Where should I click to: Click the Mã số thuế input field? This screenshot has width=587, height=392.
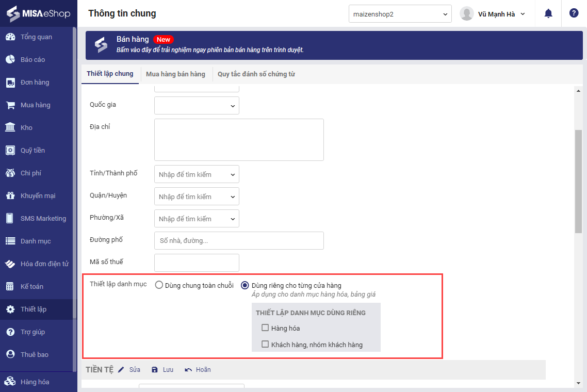[197, 263]
